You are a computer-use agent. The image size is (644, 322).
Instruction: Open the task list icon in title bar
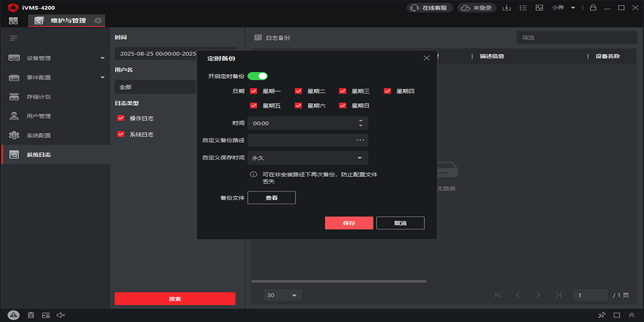pyautogui.click(x=523, y=8)
